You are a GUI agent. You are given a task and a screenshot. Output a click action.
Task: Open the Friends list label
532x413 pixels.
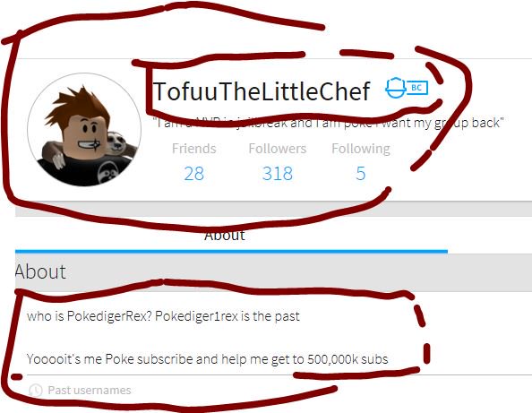click(194, 149)
